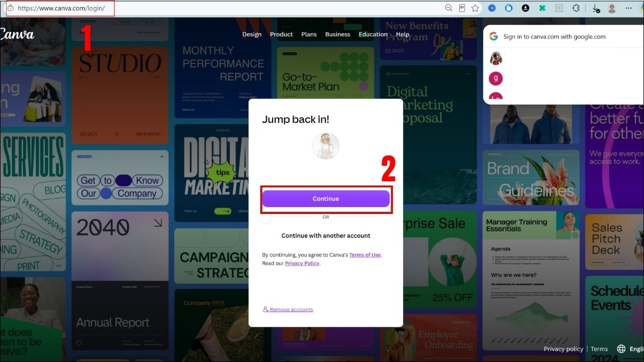Click 'Sign in to canva.com with google.com' text
This screenshot has height=362, width=644.
(554, 37)
